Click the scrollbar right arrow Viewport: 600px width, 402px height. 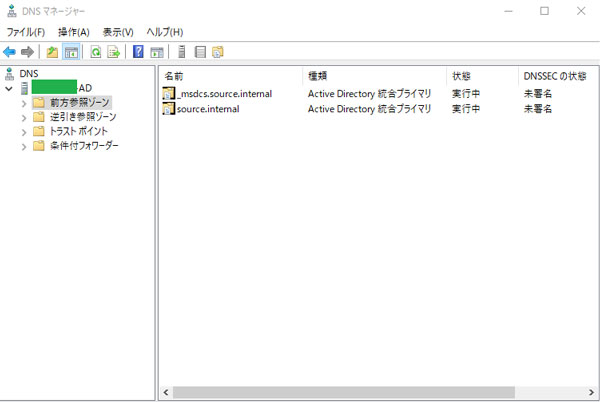point(591,392)
